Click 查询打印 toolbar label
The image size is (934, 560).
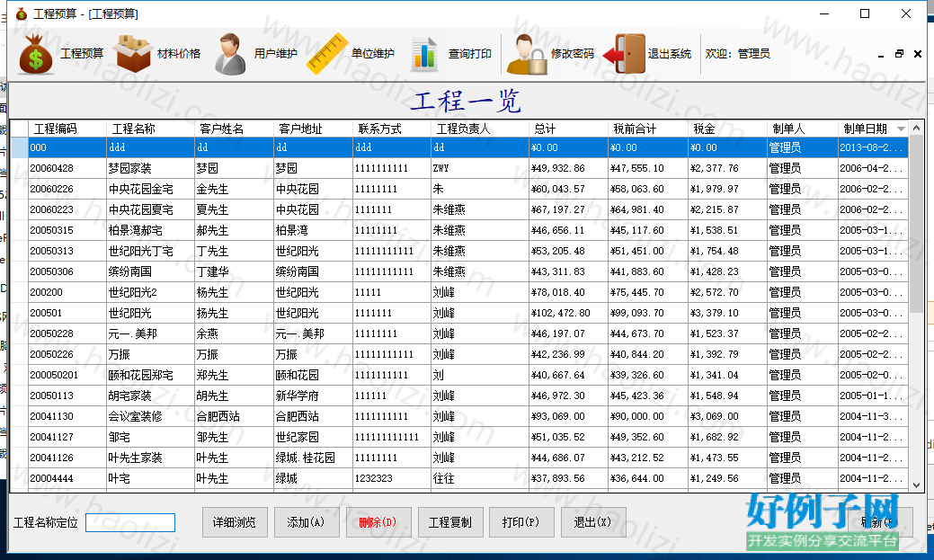(x=470, y=54)
